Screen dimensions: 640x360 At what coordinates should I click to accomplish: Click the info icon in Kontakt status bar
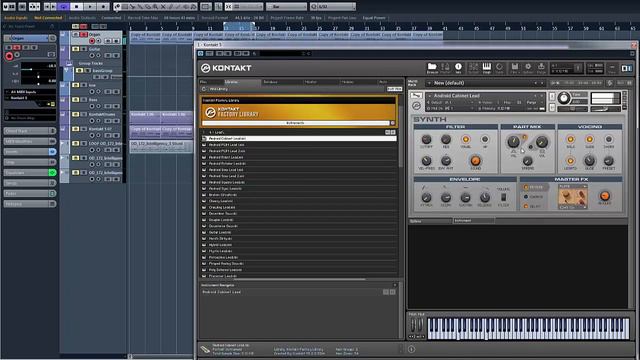pos(411,349)
